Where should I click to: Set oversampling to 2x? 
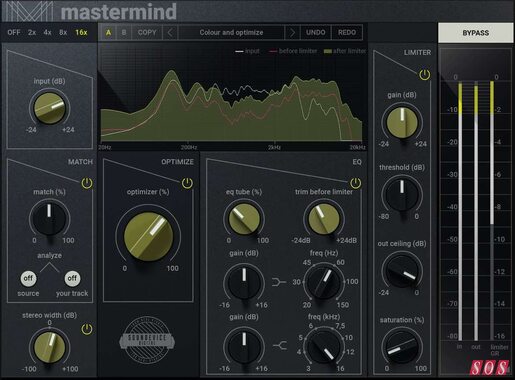coord(32,33)
